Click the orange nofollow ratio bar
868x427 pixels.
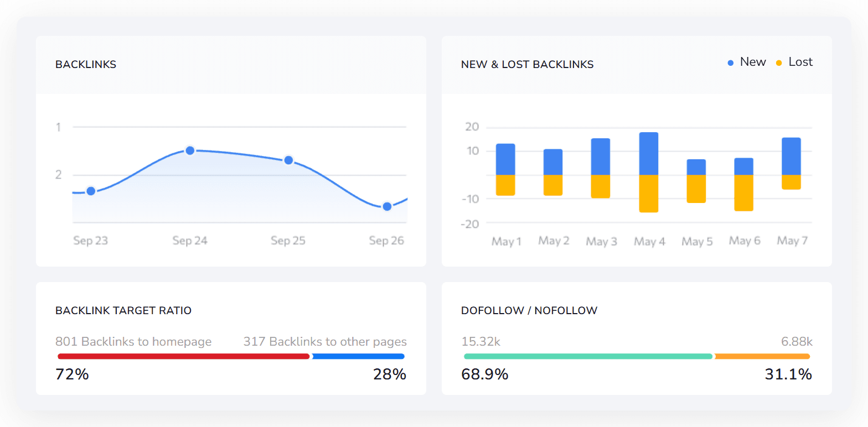(763, 356)
